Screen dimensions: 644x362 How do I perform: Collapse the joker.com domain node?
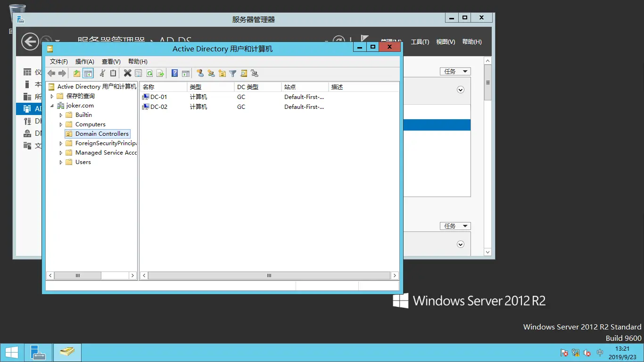pyautogui.click(x=52, y=106)
